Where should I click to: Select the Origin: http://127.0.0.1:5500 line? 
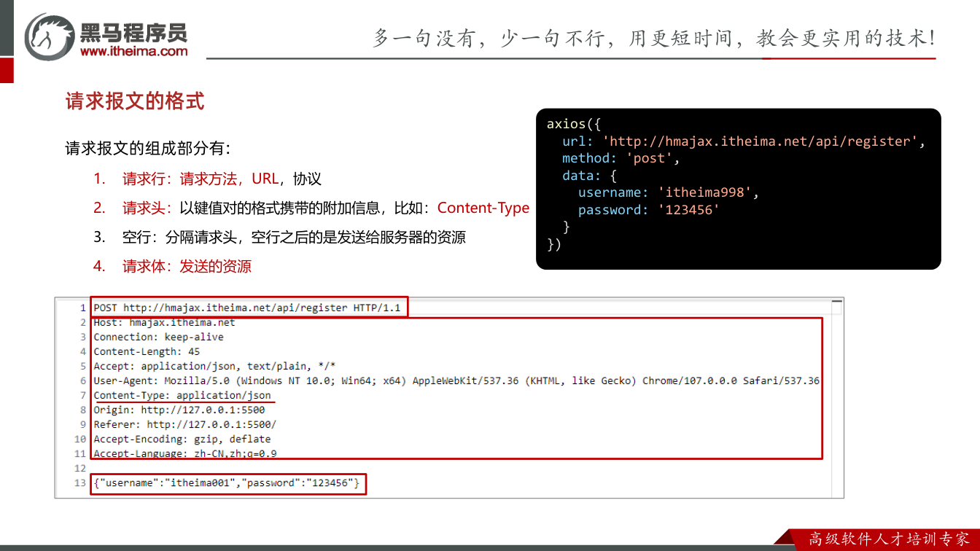click(x=179, y=410)
